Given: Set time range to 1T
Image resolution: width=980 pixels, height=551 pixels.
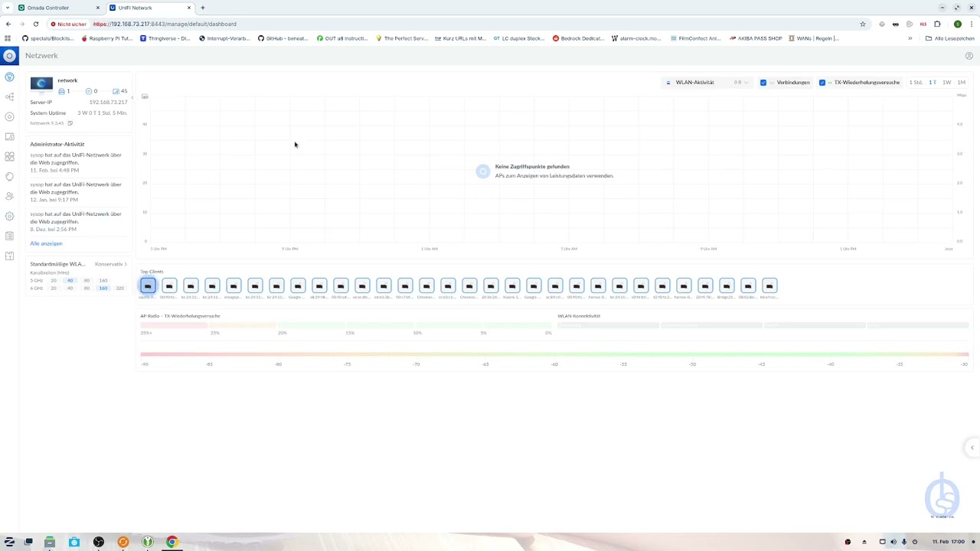Looking at the screenshot, I should click(x=933, y=83).
